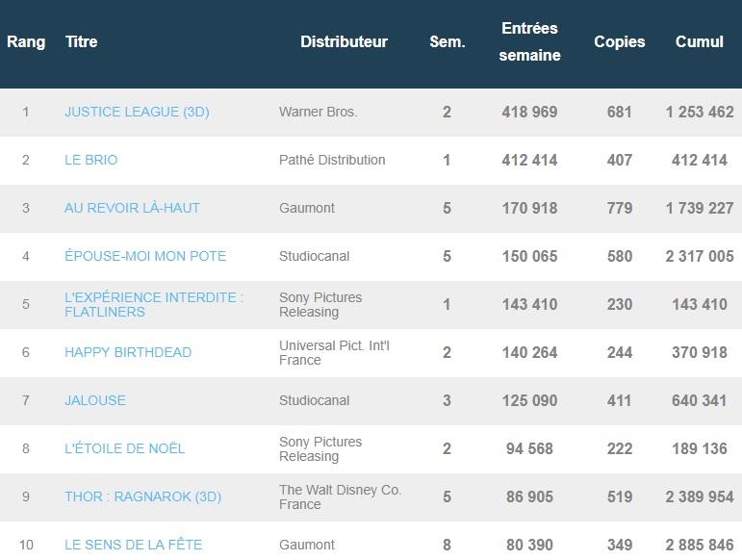This screenshot has width=742, height=560.
Task: Click the L'ÉTOILE DE NOËL link
Action: coord(124,448)
